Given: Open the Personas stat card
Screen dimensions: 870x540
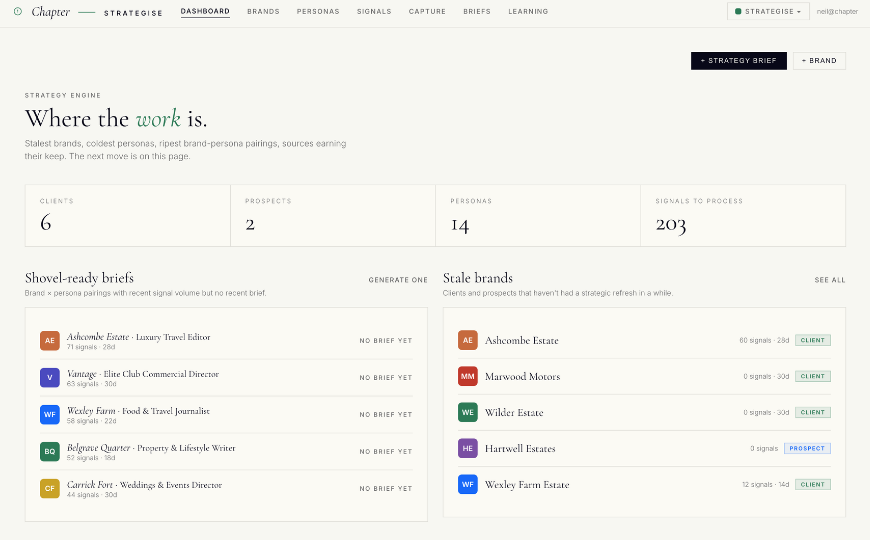Looking at the screenshot, I should pos(538,215).
